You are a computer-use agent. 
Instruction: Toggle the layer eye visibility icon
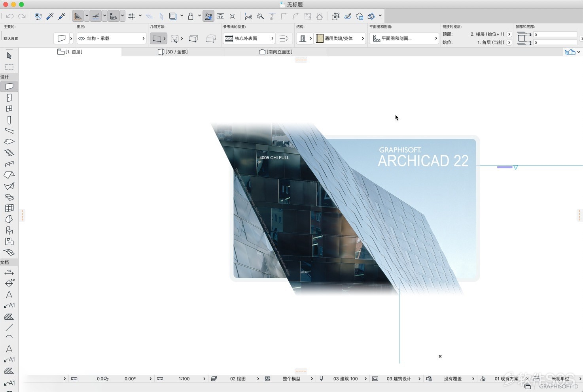[81, 38]
